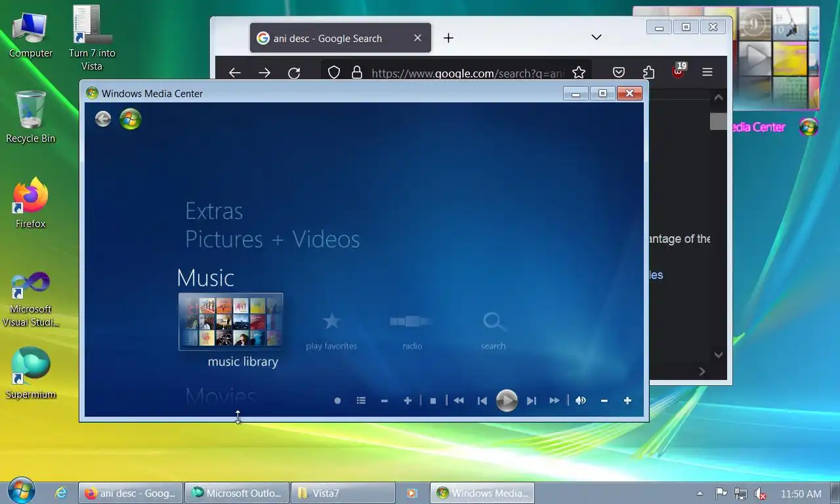Click the muted volume tray icon
The image size is (840, 504).
pyautogui.click(x=761, y=493)
